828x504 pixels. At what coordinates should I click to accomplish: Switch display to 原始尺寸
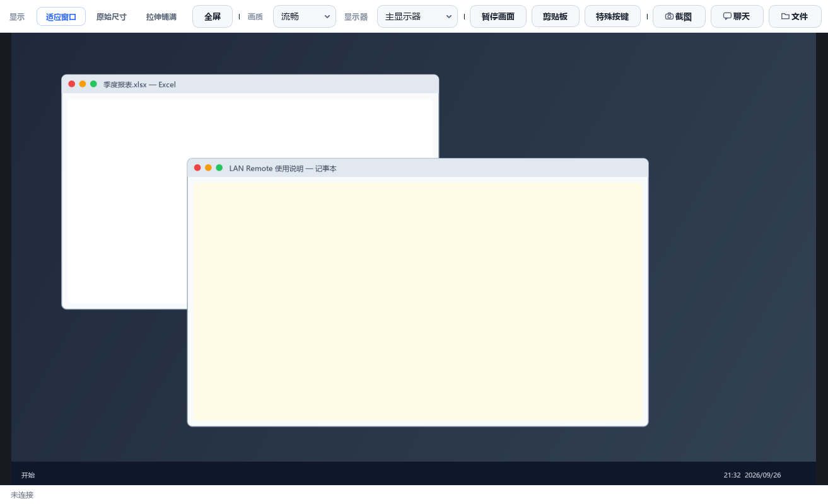pos(112,16)
